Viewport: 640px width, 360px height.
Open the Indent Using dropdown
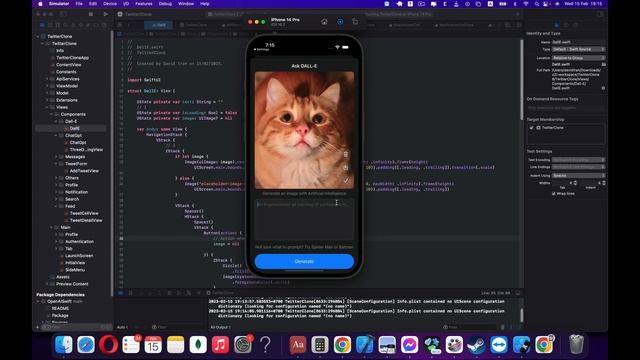click(x=578, y=176)
